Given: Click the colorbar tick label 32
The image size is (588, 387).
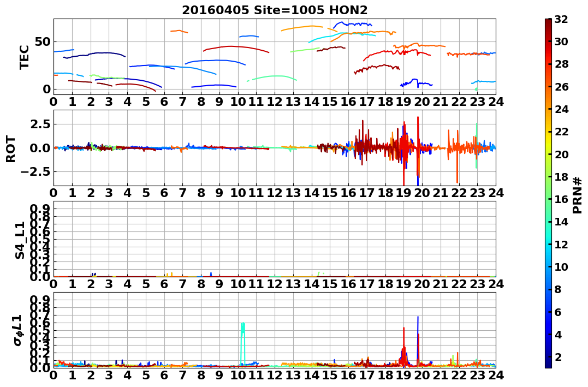Looking at the screenshot, I should point(561,19).
